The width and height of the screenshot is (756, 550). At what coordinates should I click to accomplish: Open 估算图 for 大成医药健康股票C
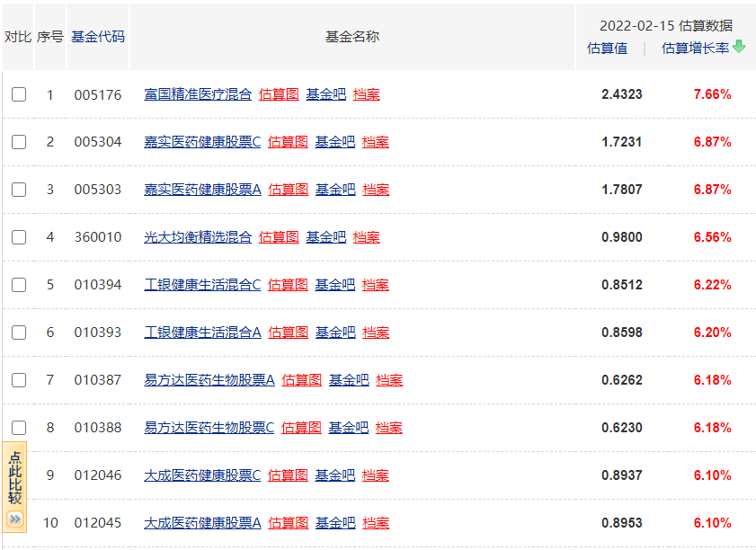click(x=288, y=475)
